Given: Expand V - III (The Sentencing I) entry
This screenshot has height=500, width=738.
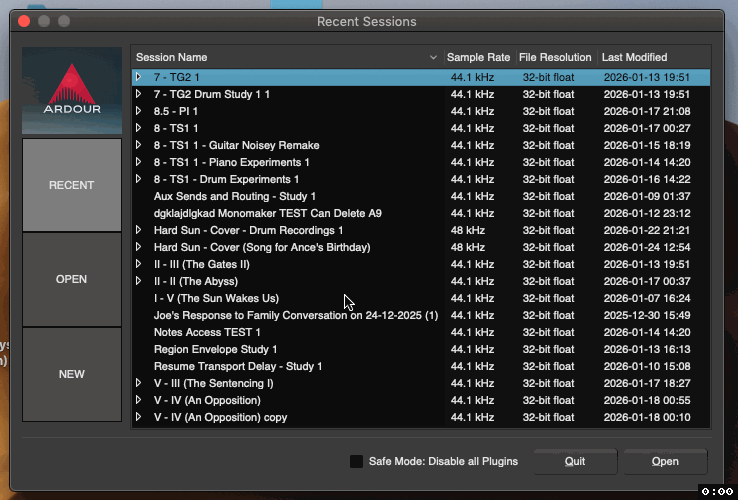Looking at the screenshot, I should 139,383.
